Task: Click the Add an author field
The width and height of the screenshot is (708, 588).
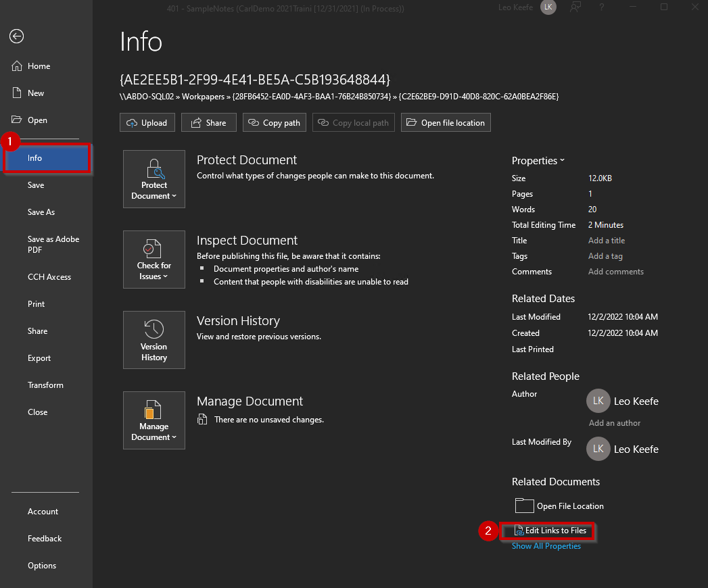Action: (x=615, y=423)
